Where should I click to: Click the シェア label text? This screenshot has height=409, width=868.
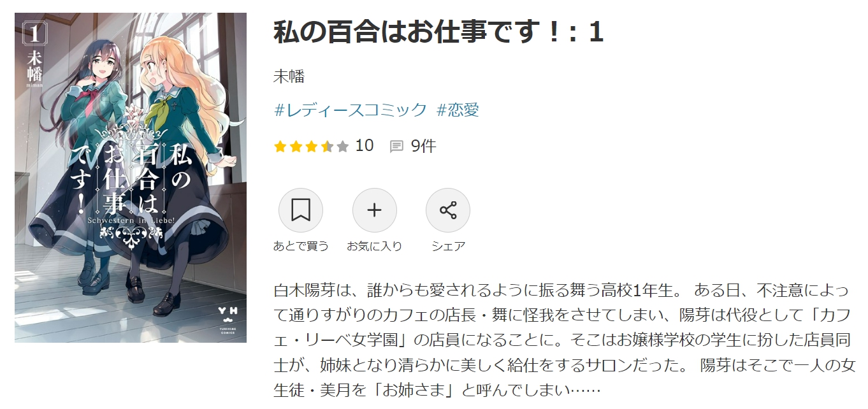click(x=448, y=246)
